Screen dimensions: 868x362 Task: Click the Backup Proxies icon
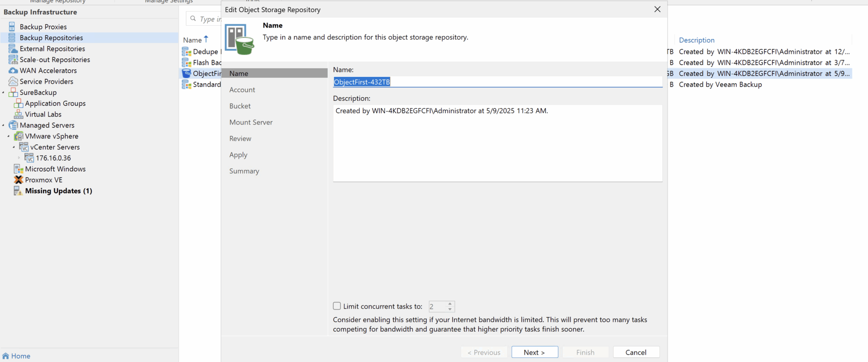coord(12,27)
